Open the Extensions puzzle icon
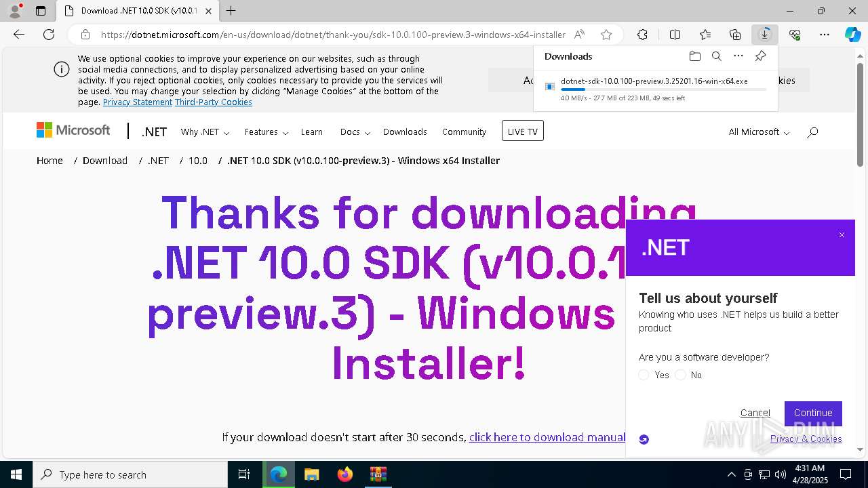 (x=642, y=35)
